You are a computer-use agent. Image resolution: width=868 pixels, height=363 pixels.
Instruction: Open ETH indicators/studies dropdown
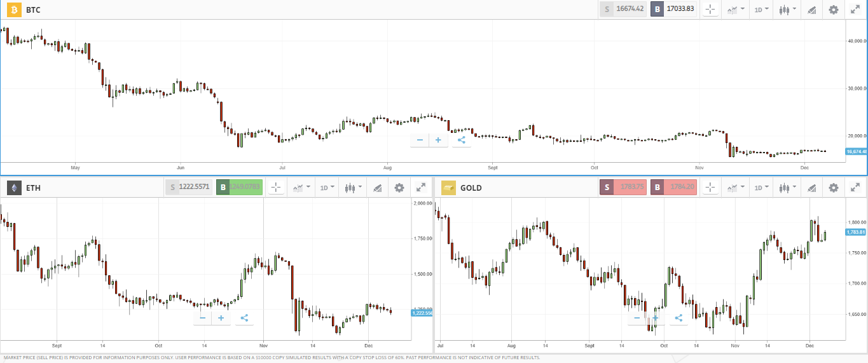coord(301,188)
